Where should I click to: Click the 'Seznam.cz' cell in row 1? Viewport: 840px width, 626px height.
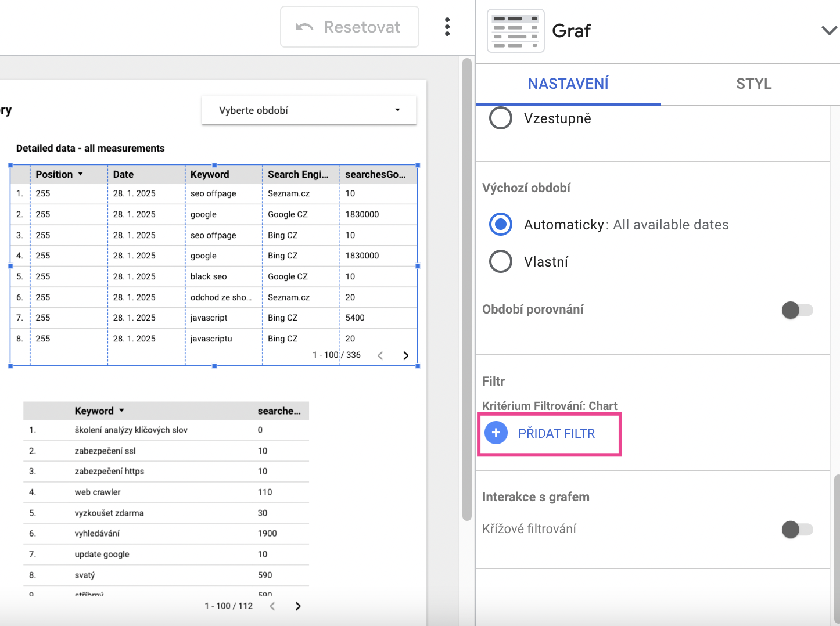pyautogui.click(x=289, y=193)
